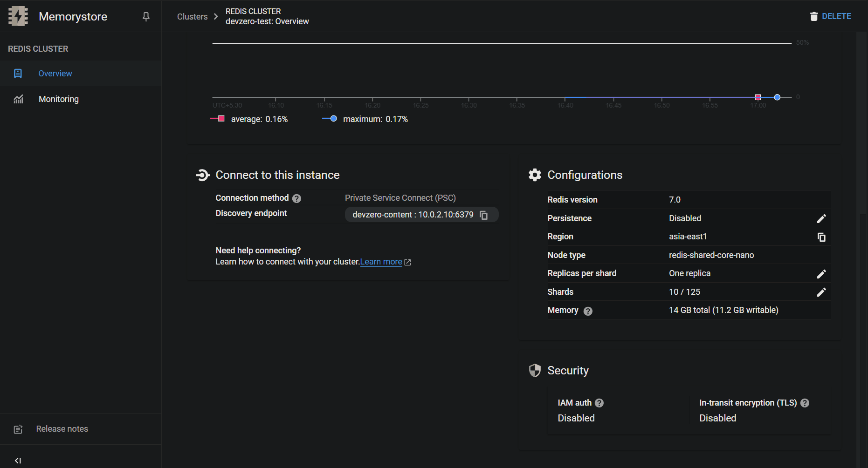Image resolution: width=868 pixels, height=468 pixels.
Task: Edit Replicas per shard setting
Action: click(821, 274)
